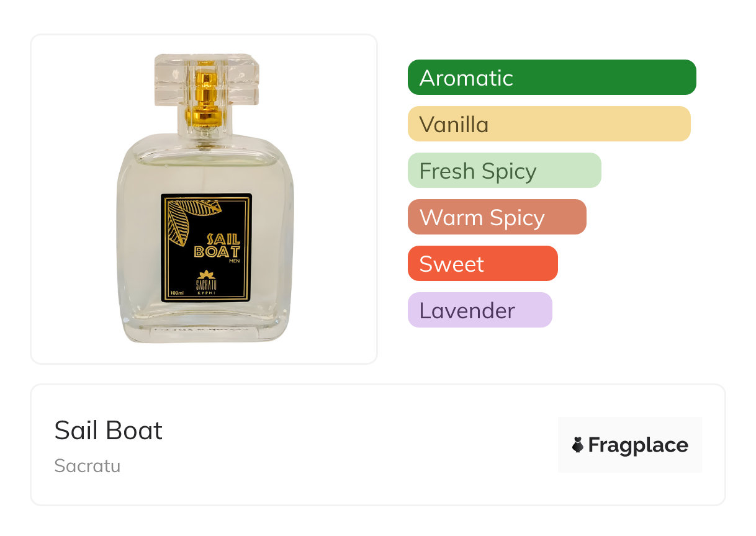The image size is (756, 536).
Task: Click the glass base of the bottle
Action: (x=205, y=329)
